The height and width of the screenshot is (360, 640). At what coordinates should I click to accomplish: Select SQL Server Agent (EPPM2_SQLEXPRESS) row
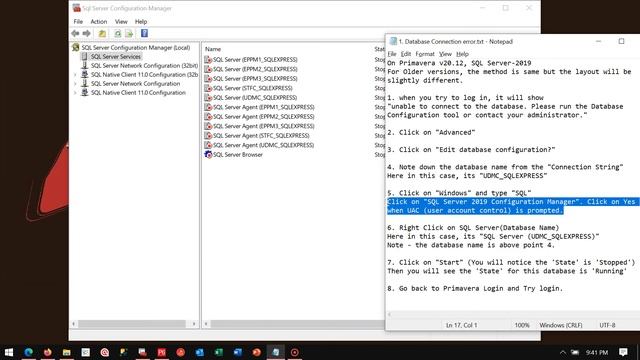pos(264,116)
